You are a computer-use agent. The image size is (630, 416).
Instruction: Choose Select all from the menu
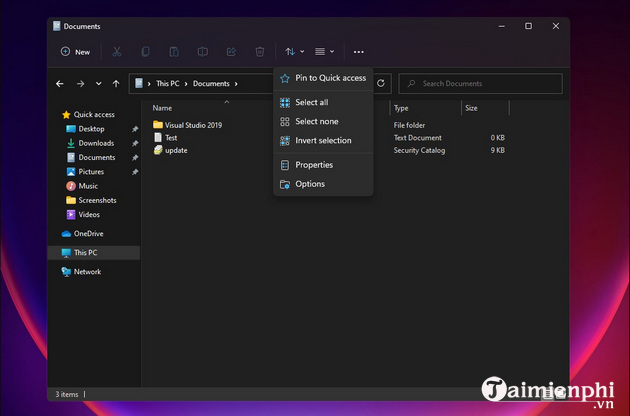pyautogui.click(x=323, y=102)
